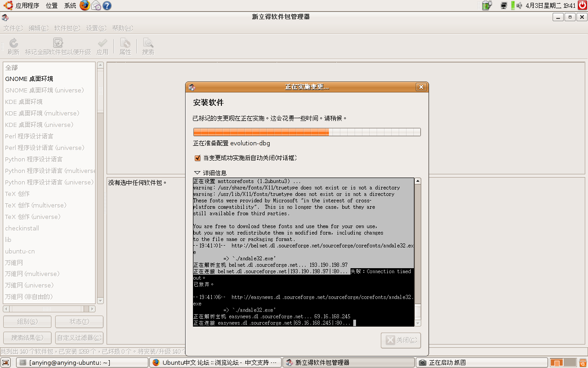Click the Refresh (刷新) toolbar icon

tap(13, 43)
